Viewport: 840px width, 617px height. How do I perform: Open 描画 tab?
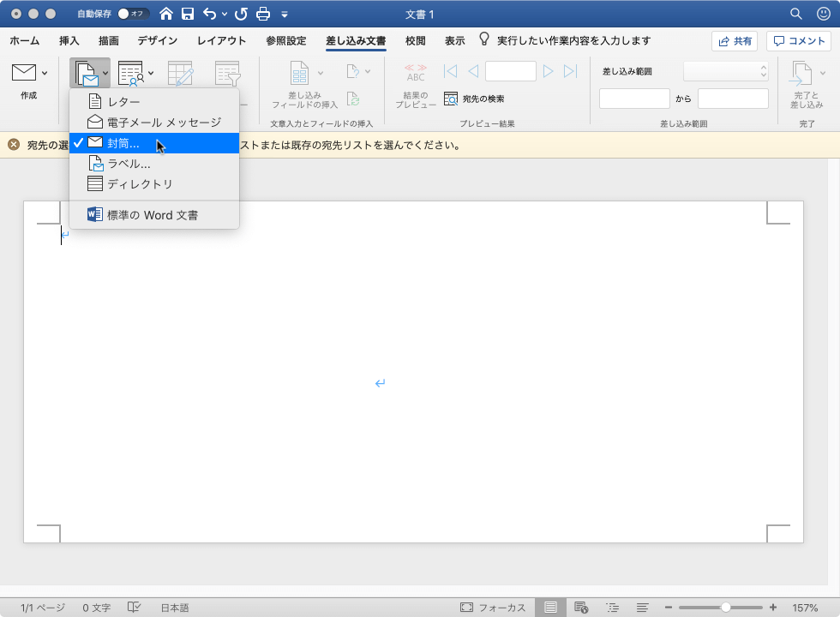109,41
